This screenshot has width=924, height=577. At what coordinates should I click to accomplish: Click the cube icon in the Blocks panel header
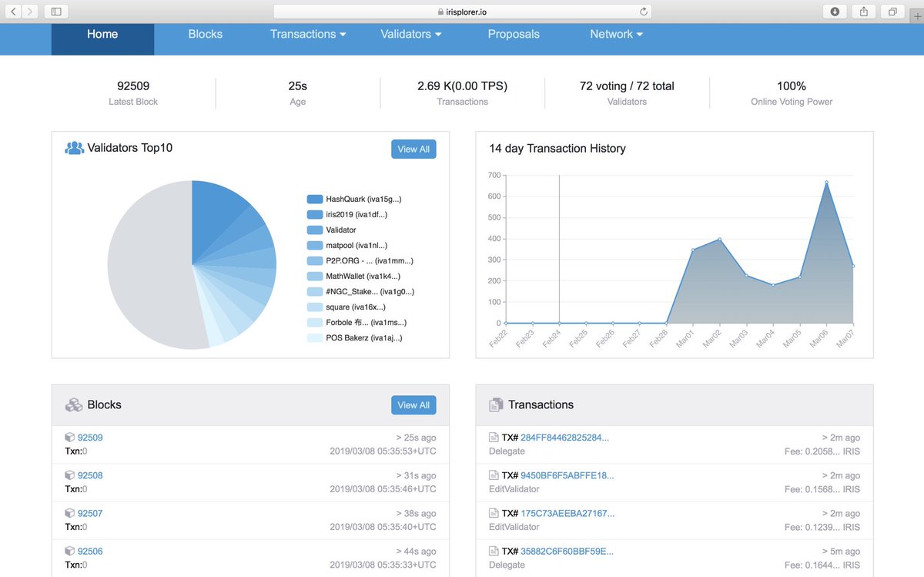(74, 404)
